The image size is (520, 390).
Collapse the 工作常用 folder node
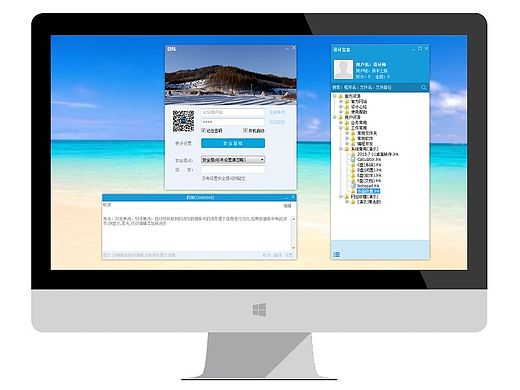click(341, 128)
